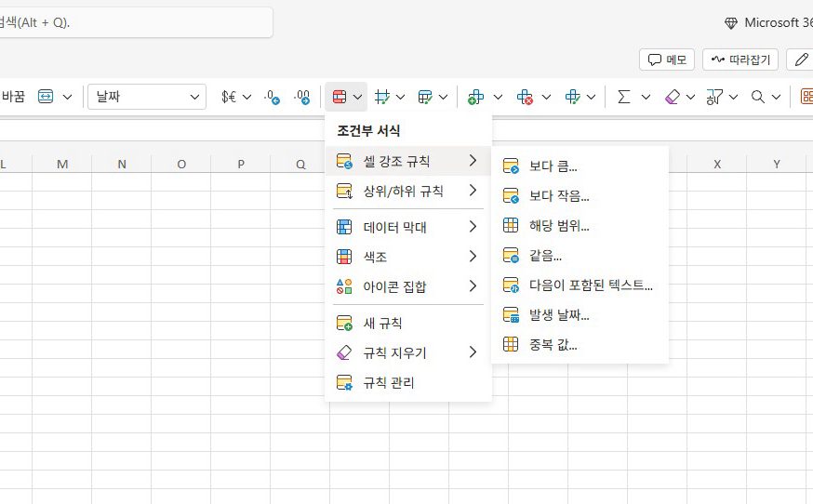Open the 셀 강조 규칙 submenu
The image size is (813, 504).
[x=408, y=161]
